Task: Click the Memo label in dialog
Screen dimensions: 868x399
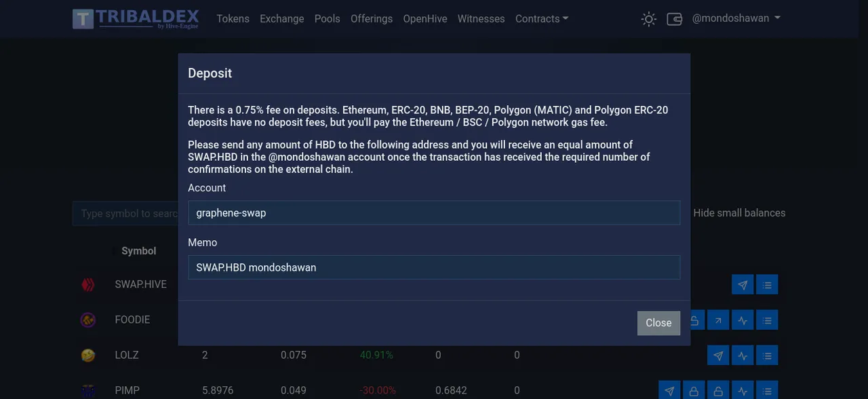Action: coord(202,242)
